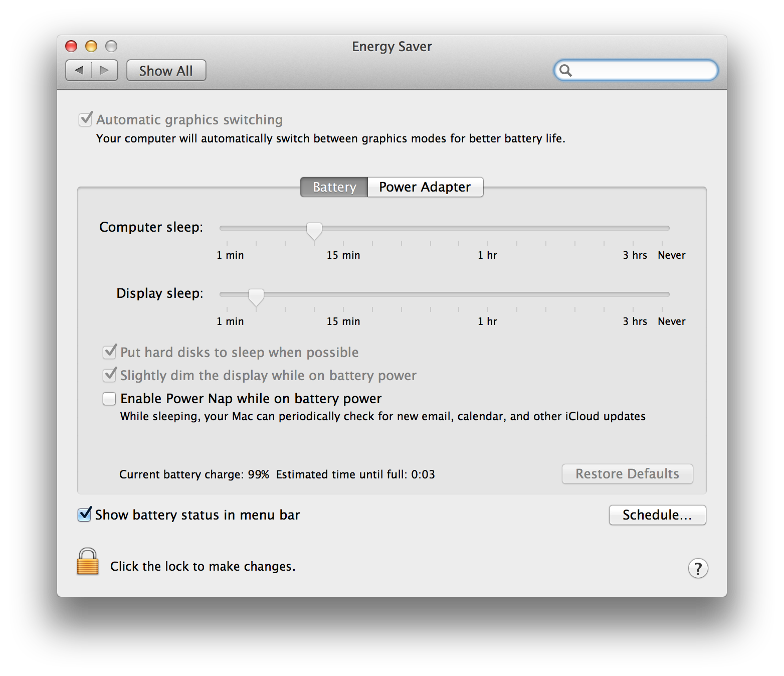
Task: Click Never end of Computer sleep slider track
Action: (662, 228)
